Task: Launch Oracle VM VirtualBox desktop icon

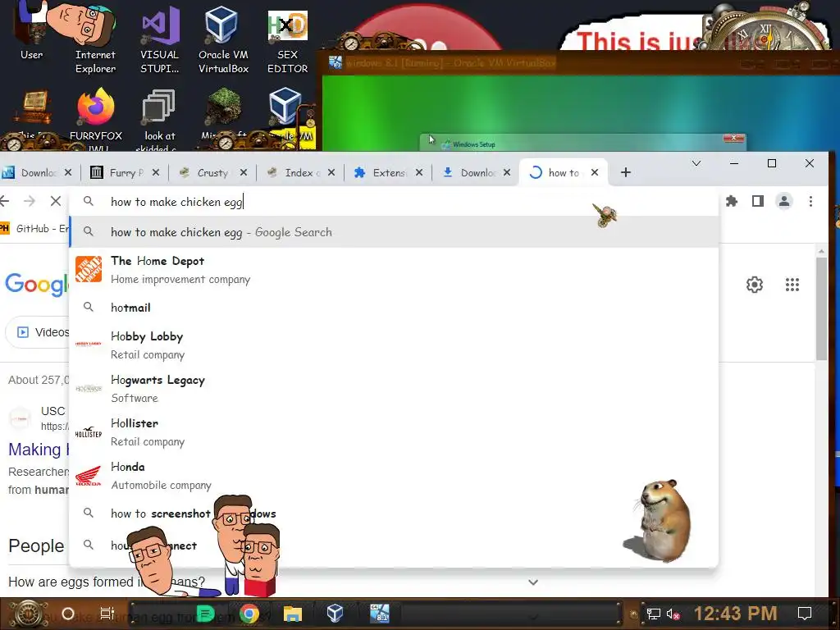Action: [x=223, y=39]
